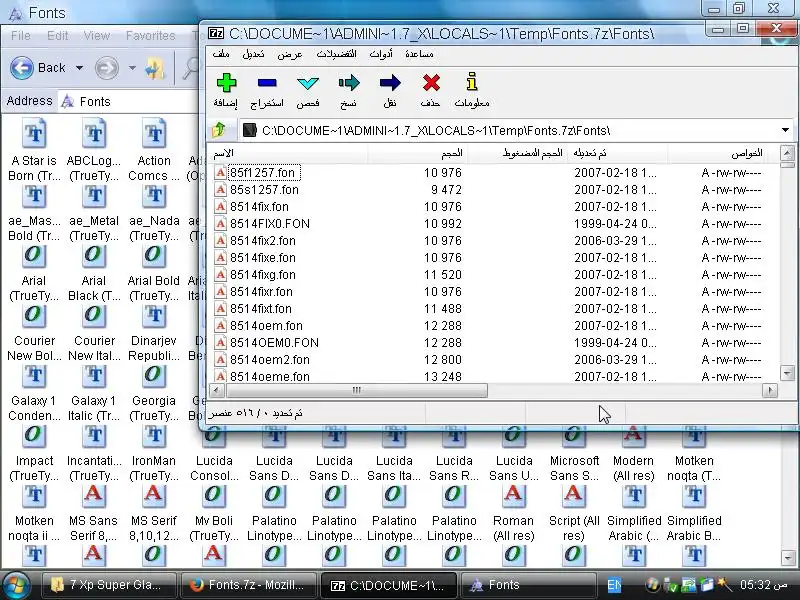Select the Lucida Consol... font icon
800x600 pixels.
pyautogui.click(x=214, y=437)
